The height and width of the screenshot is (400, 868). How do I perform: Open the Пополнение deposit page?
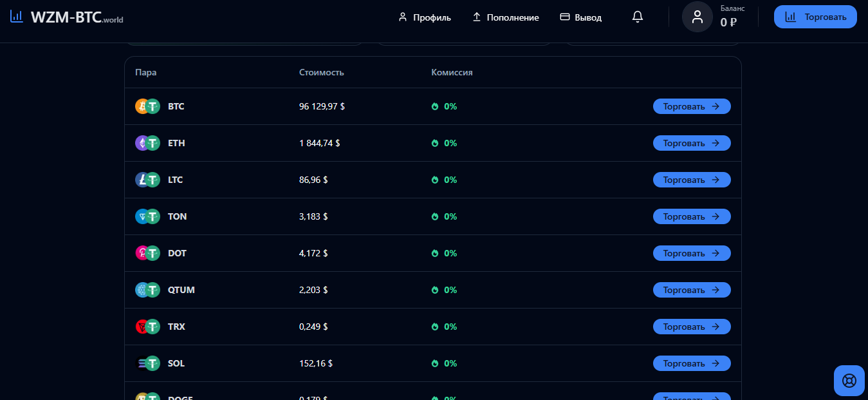point(506,17)
